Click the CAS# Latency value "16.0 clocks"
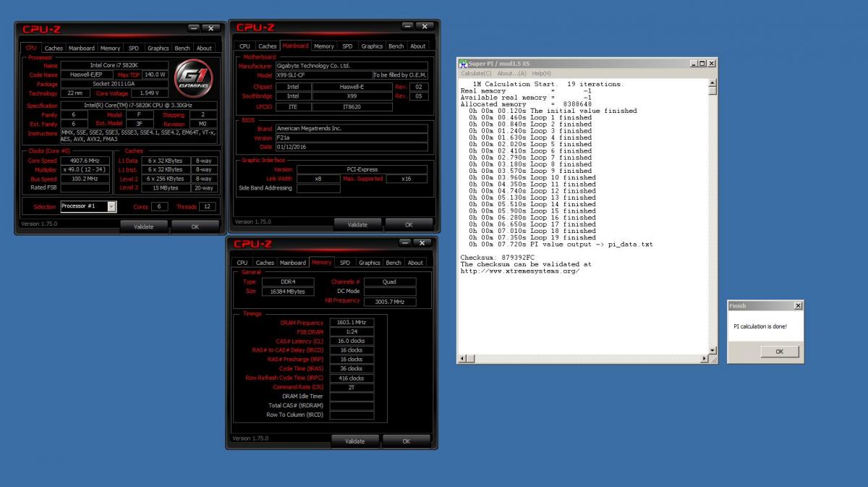 [352, 340]
